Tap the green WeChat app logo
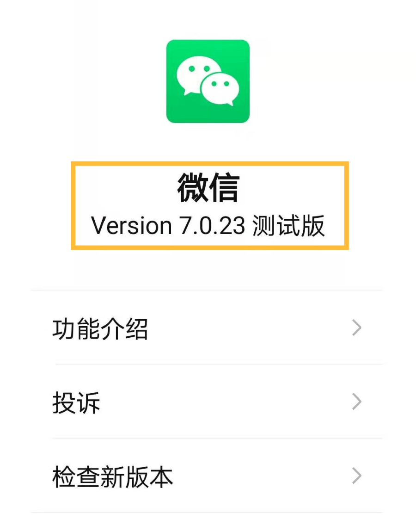This screenshot has width=416, height=532. [208, 81]
